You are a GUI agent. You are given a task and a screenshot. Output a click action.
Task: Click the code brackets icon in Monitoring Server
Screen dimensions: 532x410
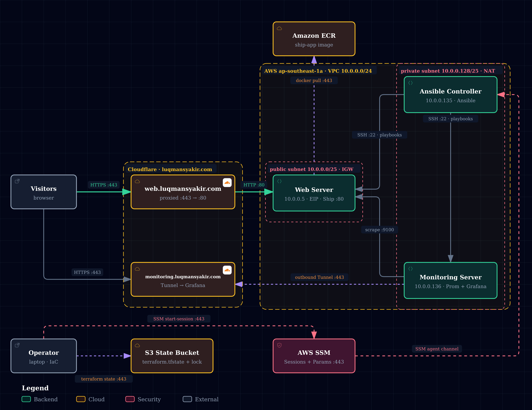(410, 269)
